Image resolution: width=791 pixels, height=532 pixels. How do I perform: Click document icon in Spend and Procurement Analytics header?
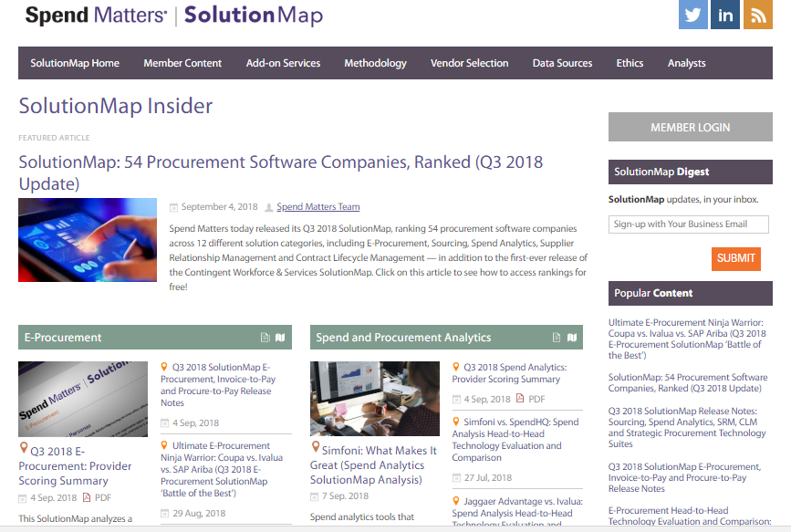[557, 338]
